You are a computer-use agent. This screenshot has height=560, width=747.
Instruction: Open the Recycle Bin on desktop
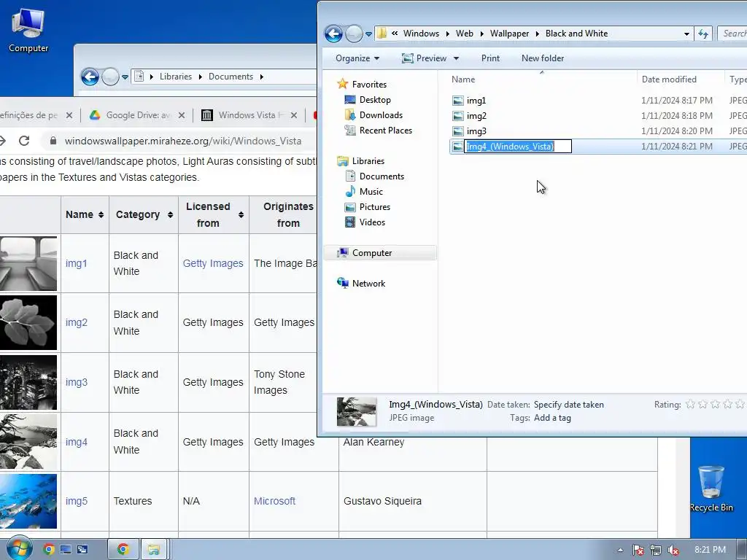(711, 488)
